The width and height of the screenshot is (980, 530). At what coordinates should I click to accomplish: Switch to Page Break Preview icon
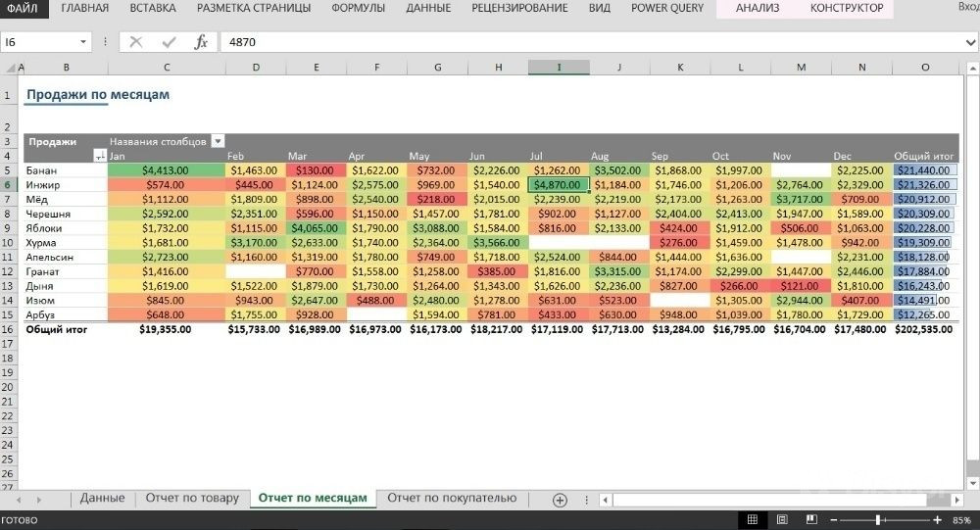click(811, 519)
